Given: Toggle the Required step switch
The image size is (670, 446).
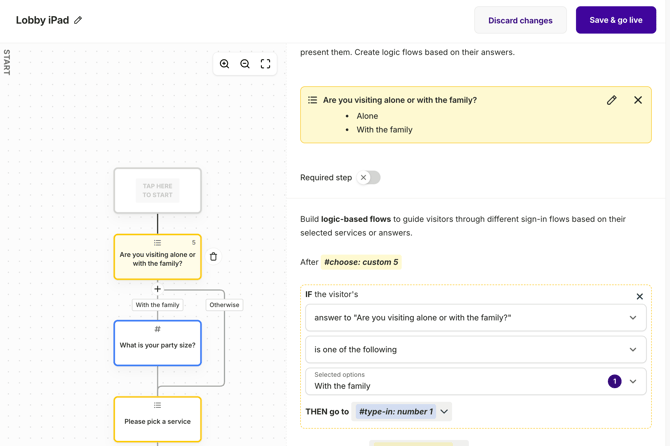Looking at the screenshot, I should [368, 177].
